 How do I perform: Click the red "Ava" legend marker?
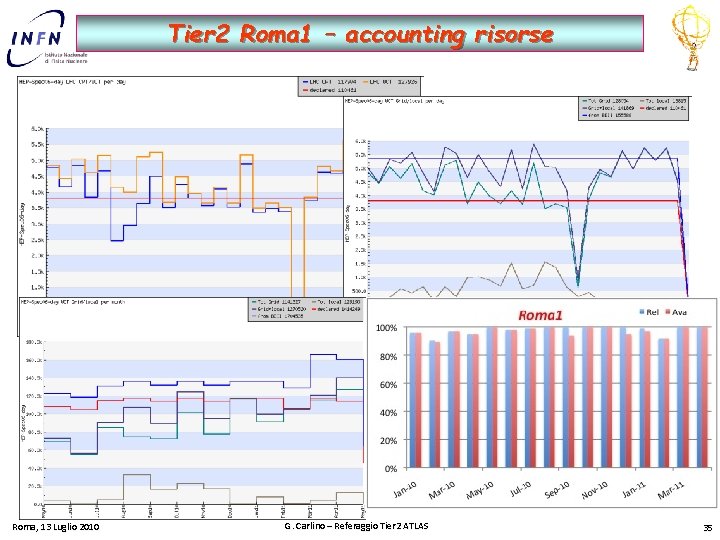668,312
